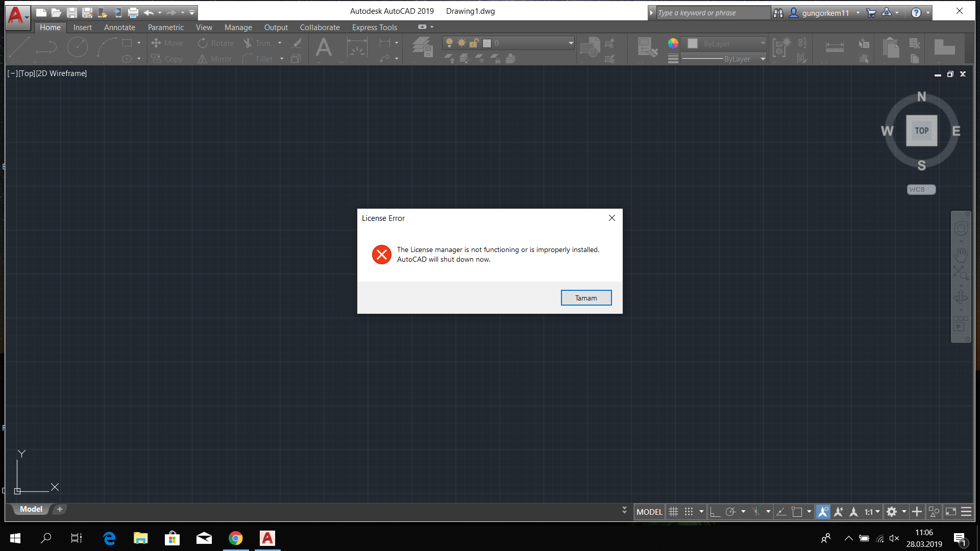The width and height of the screenshot is (980, 551).
Task: Toggle ortho mode in status bar
Action: tap(715, 512)
